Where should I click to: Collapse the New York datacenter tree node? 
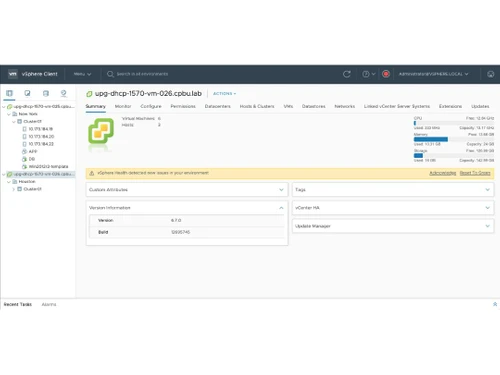coord(9,114)
